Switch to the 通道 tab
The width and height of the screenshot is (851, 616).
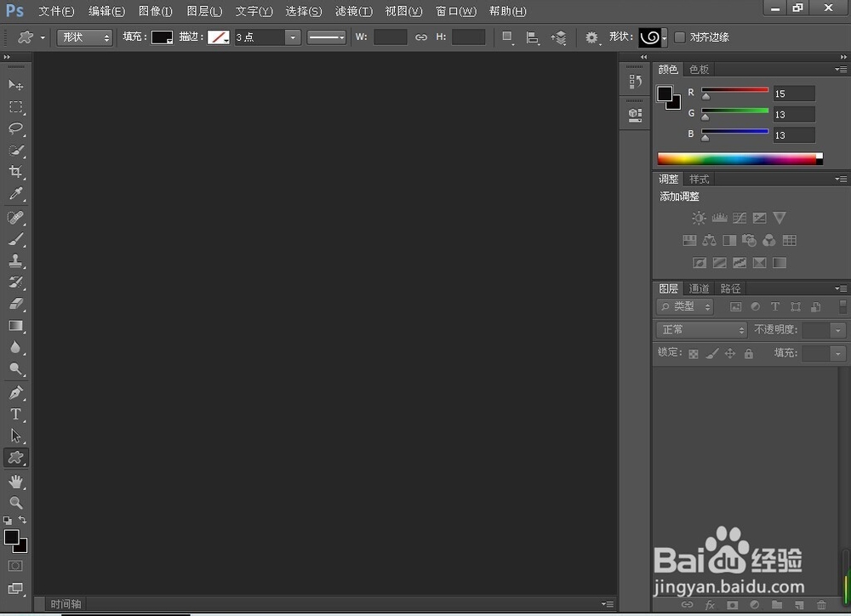699,288
